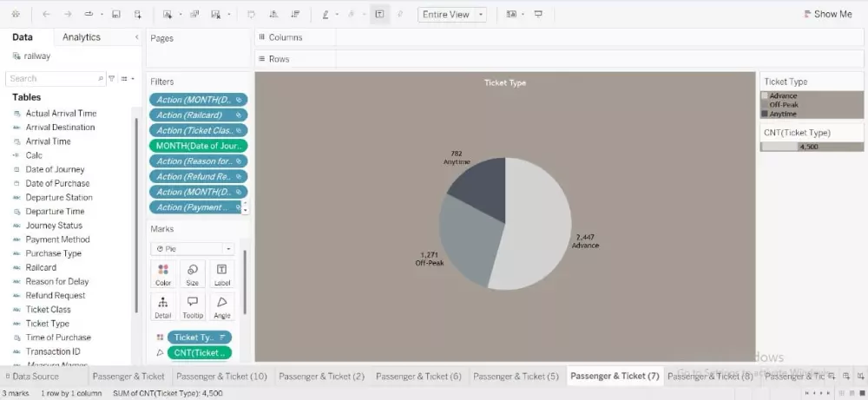Switch to the Data tab
The image size is (868, 400).
click(23, 37)
